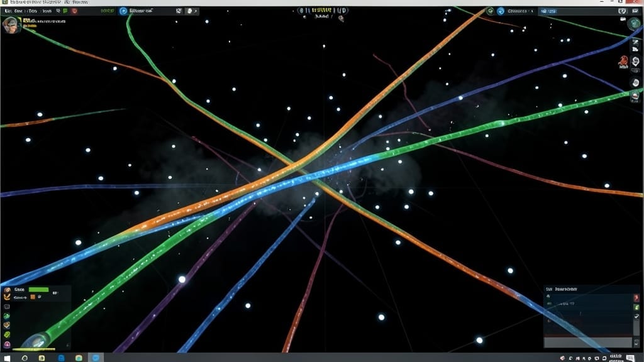
Task: Click the brown icon in bottom-left column
Action: point(7,325)
